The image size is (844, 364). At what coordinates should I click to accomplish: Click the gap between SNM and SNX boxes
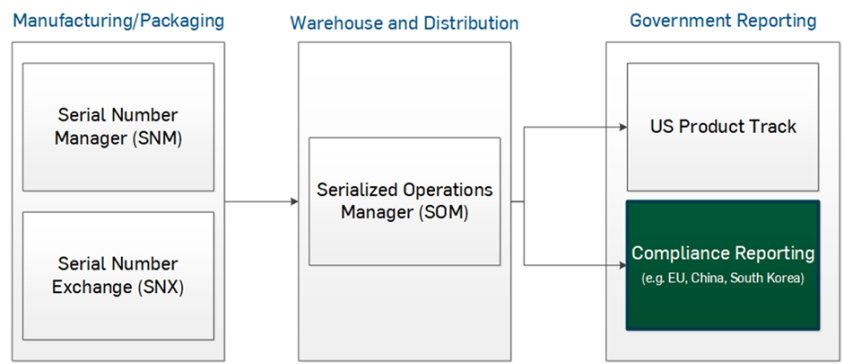tap(118, 201)
